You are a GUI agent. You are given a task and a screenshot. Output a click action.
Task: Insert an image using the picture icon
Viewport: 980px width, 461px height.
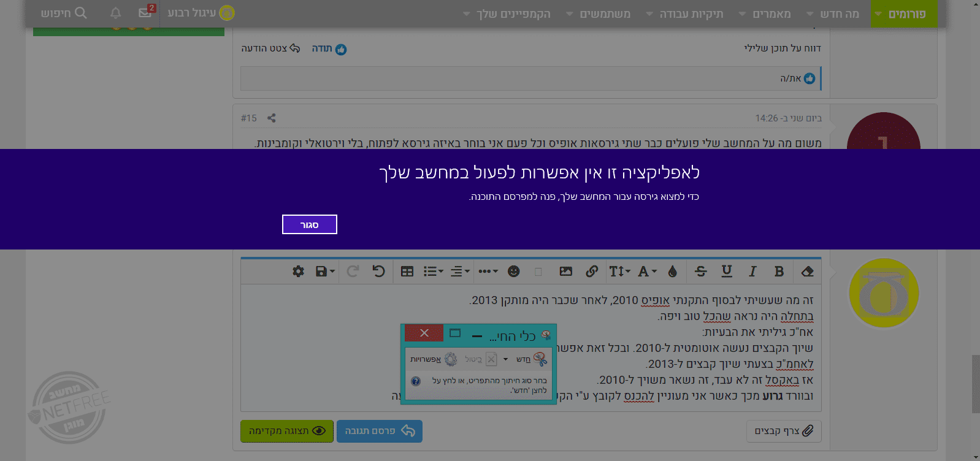coord(566,271)
